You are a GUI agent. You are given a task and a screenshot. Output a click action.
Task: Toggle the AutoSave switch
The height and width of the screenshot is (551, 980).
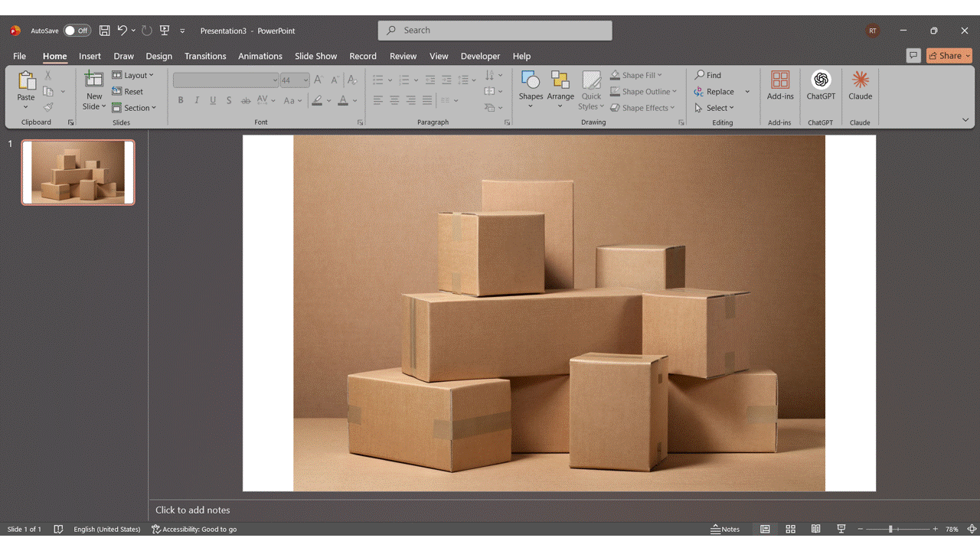77,31
